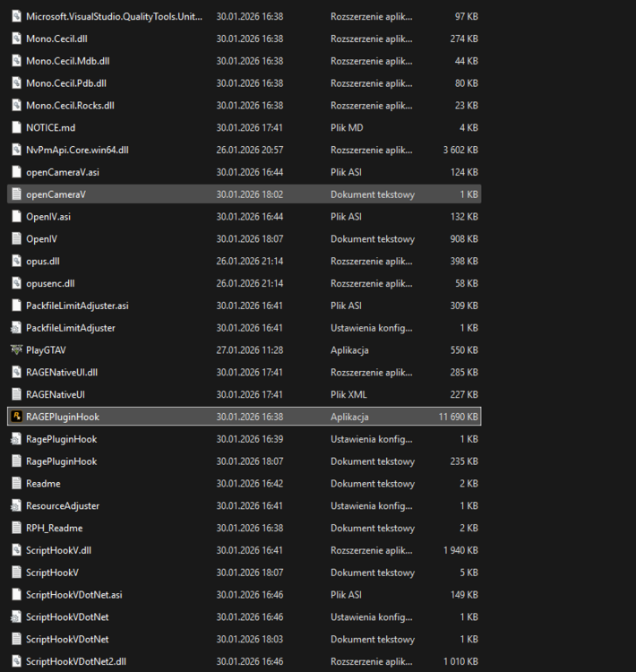Image resolution: width=636 pixels, height=672 pixels.
Task: Click the size cell '398 KB'
Action: pos(464,261)
